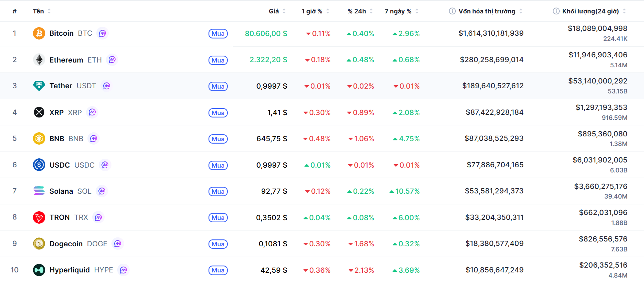This screenshot has width=644, height=281.
Task: Click Dogecoin market cap $18,380,577,409
Action: 494,244
